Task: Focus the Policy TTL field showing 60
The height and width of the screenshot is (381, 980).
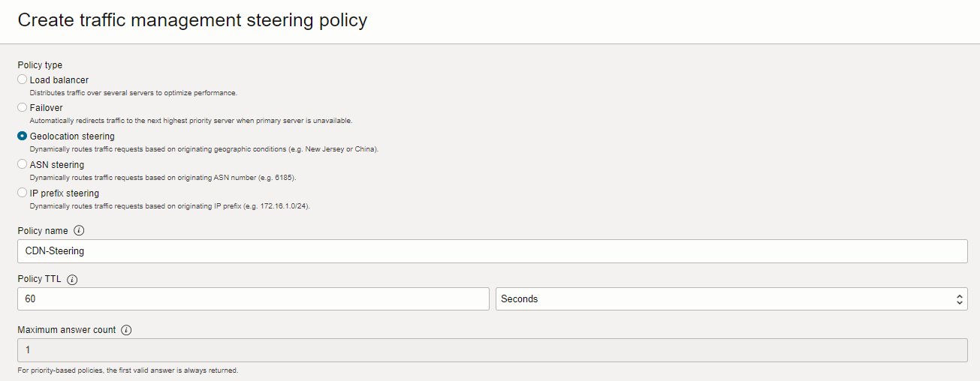Action: [253, 298]
